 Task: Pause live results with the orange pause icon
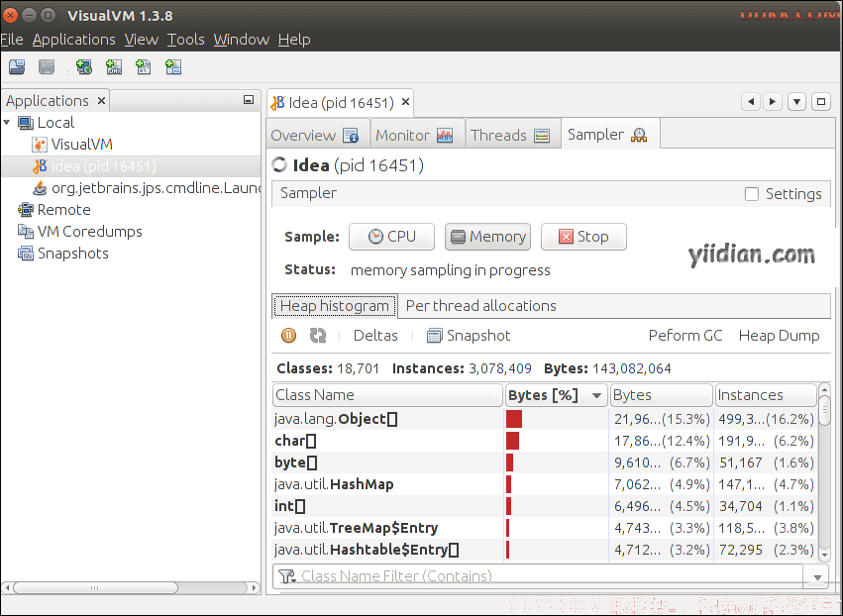(x=288, y=336)
